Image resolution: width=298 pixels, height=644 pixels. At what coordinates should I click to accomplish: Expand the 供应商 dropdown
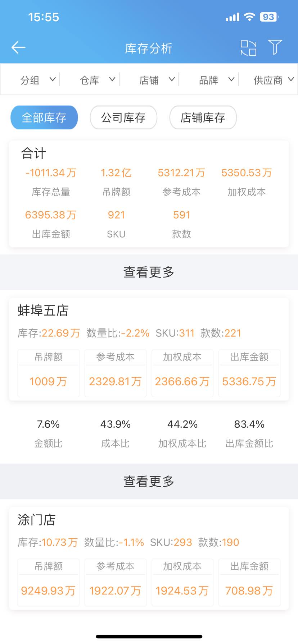(x=273, y=80)
